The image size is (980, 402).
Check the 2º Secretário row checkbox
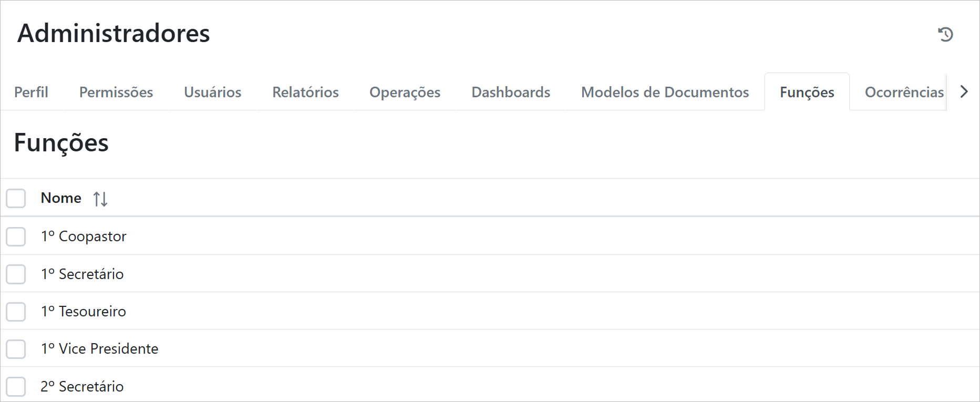(x=16, y=387)
